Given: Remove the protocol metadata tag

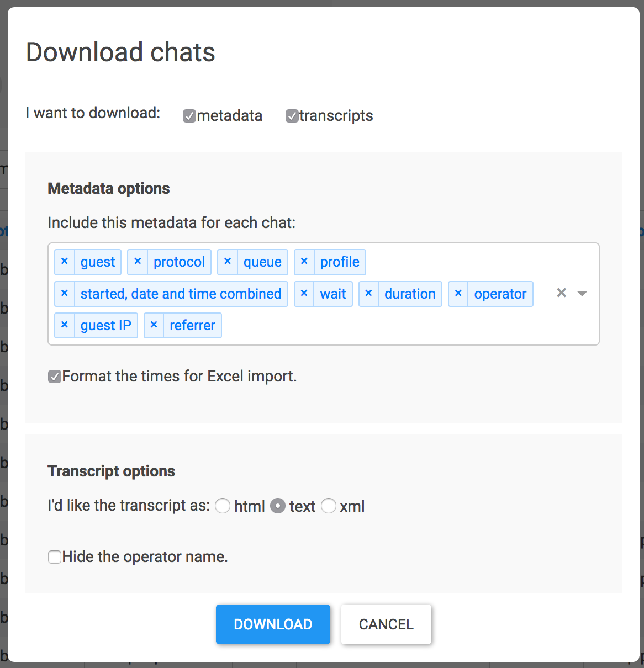Looking at the screenshot, I should [x=138, y=262].
